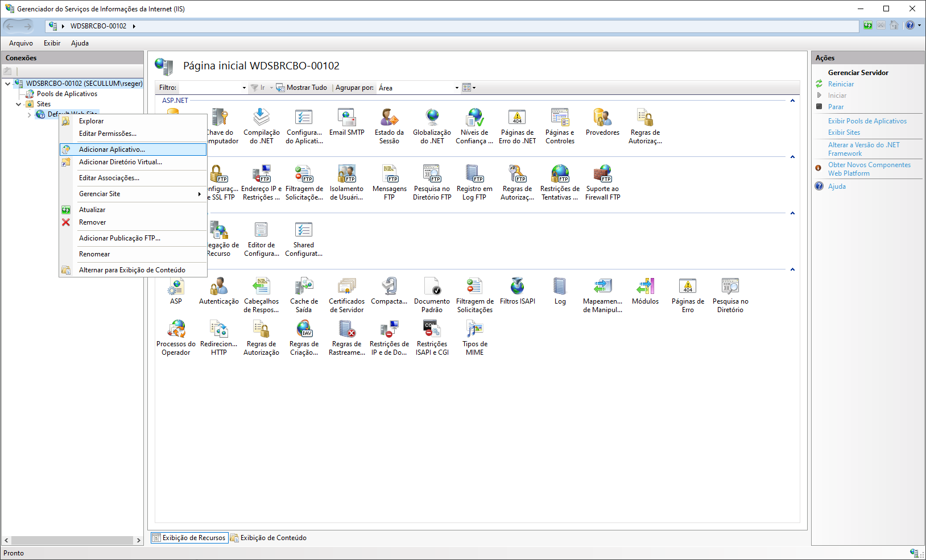Open Editor de Configuração icon

pyautogui.click(x=261, y=239)
